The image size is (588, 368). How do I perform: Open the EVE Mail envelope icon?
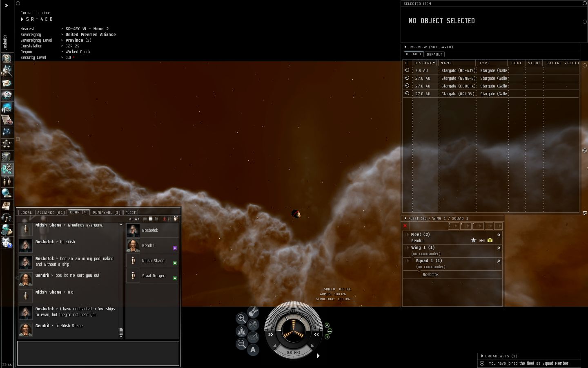coord(7,83)
